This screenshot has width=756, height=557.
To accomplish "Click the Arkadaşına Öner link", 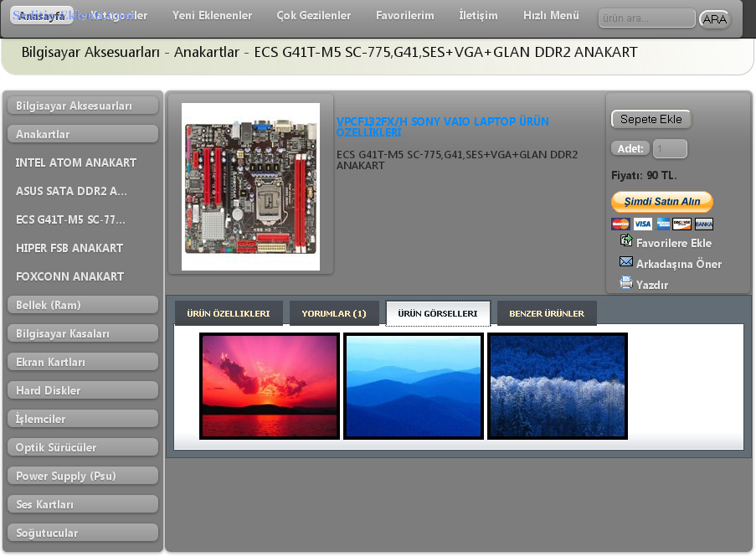I will pos(679,264).
